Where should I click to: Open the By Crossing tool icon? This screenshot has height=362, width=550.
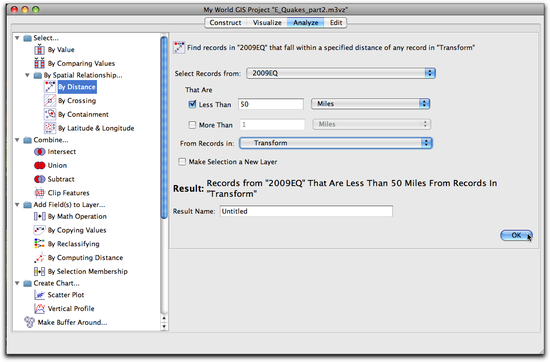[x=50, y=101]
